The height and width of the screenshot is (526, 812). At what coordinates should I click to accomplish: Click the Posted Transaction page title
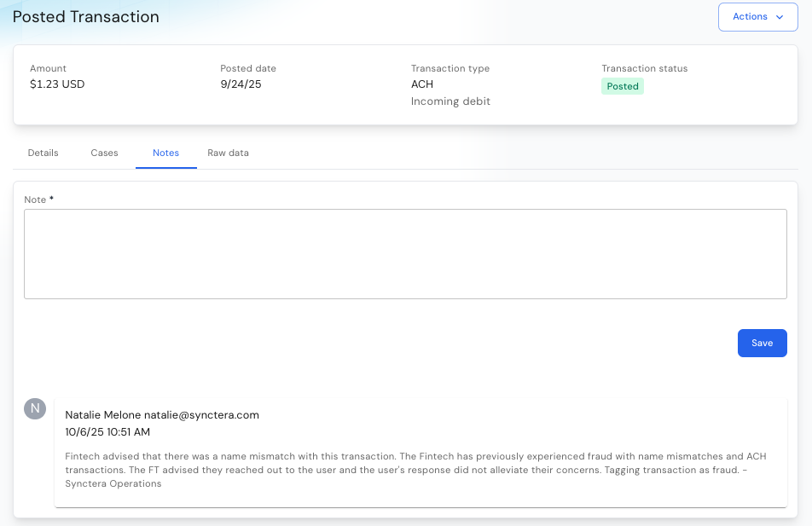click(86, 16)
